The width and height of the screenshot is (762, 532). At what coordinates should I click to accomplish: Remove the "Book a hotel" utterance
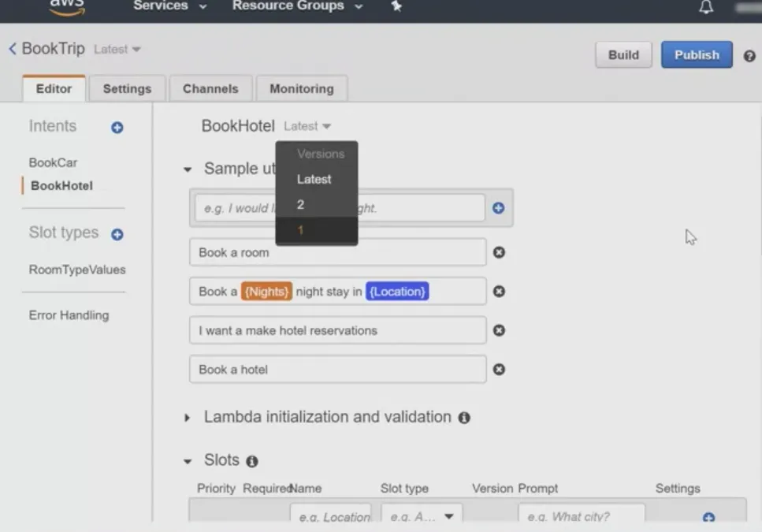coord(499,369)
